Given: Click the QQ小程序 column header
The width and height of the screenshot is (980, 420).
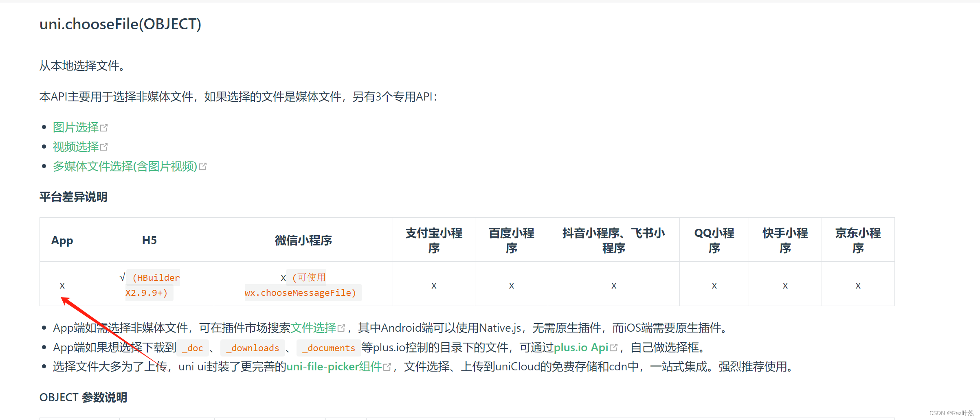Looking at the screenshot, I should click(714, 240).
